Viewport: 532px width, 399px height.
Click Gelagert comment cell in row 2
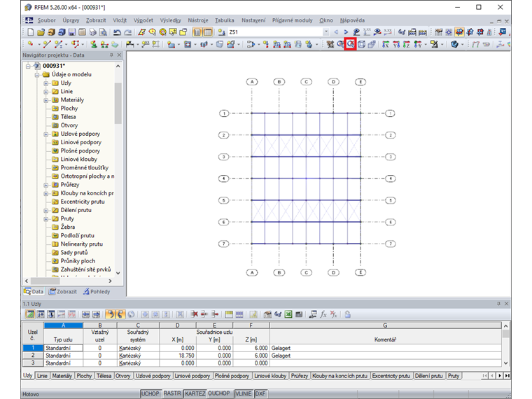pyautogui.click(x=386, y=356)
